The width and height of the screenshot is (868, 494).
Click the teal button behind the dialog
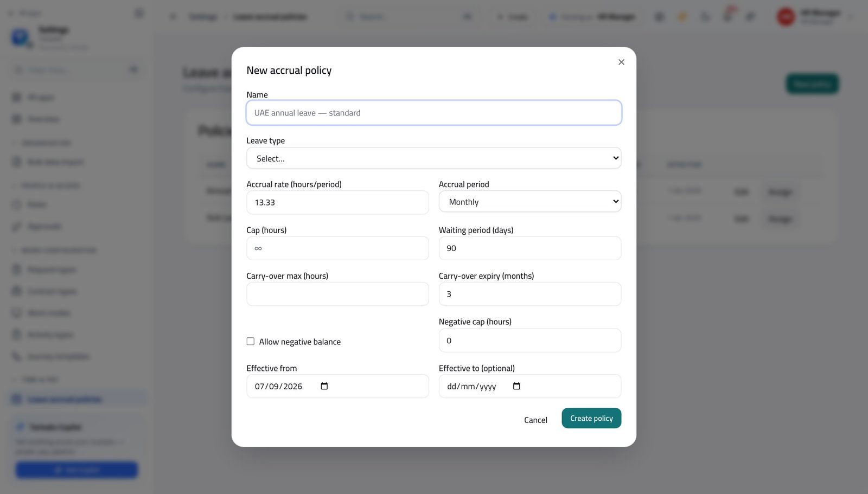tap(812, 84)
